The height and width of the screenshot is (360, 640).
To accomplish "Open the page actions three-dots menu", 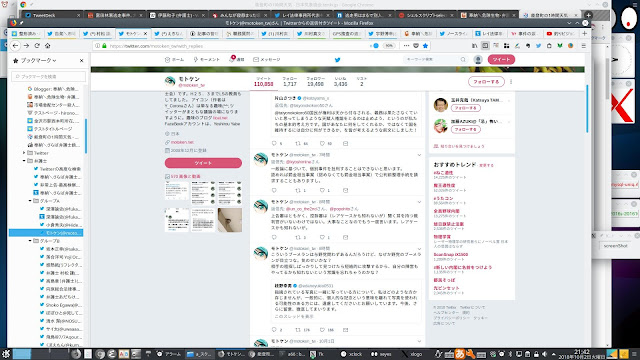I will 406,46.
